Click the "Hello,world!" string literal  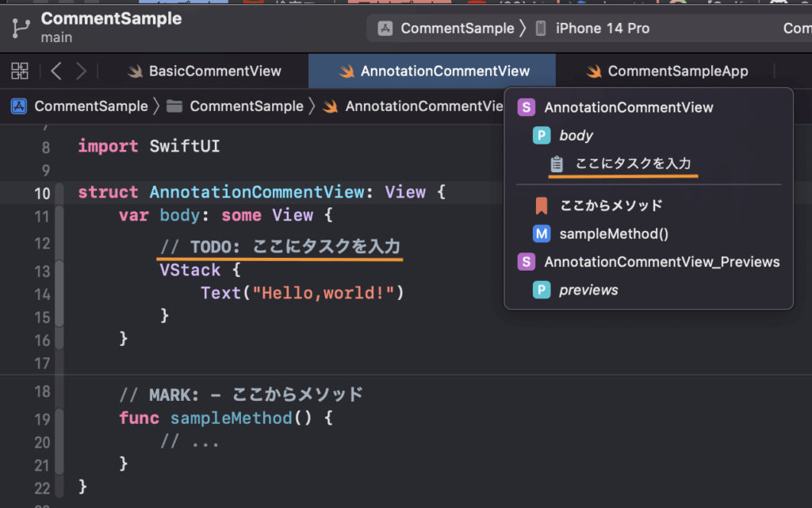click(324, 293)
